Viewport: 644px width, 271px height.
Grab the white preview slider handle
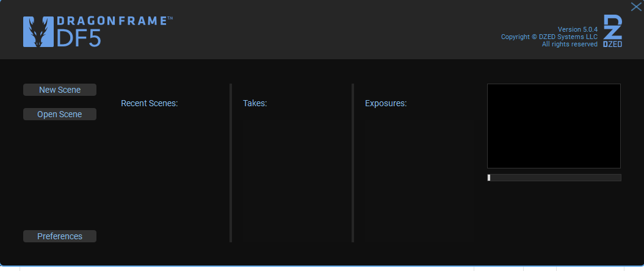coord(489,178)
